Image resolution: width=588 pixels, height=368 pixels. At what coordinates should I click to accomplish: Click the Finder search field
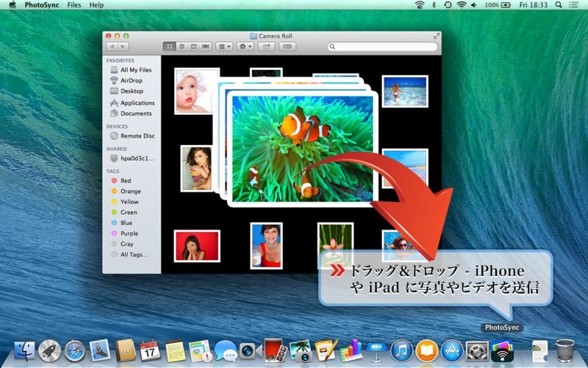coord(382,46)
